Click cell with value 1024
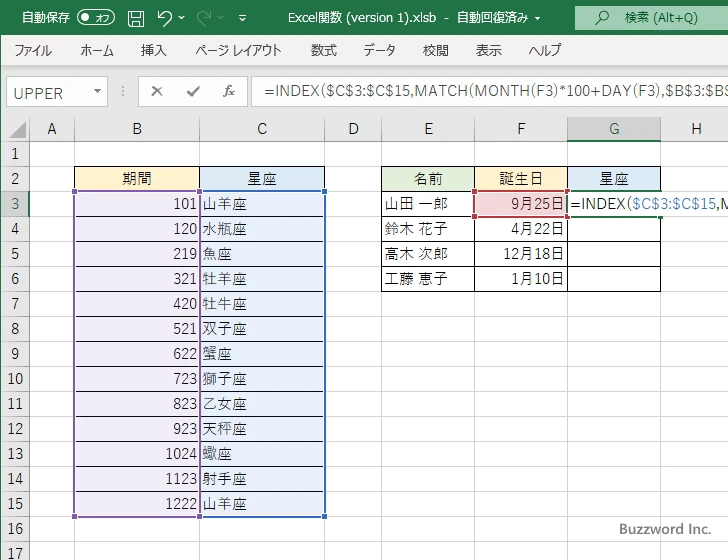This screenshot has width=728, height=560. [137, 454]
